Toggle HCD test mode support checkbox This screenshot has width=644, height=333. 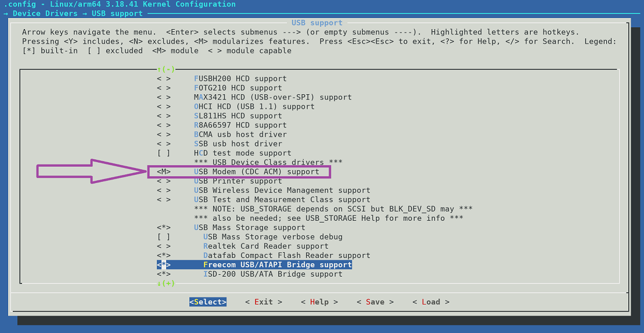(x=164, y=153)
